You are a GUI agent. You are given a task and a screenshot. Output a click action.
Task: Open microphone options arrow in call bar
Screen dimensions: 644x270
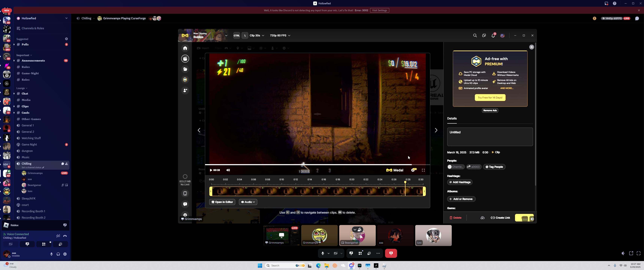click(329, 253)
